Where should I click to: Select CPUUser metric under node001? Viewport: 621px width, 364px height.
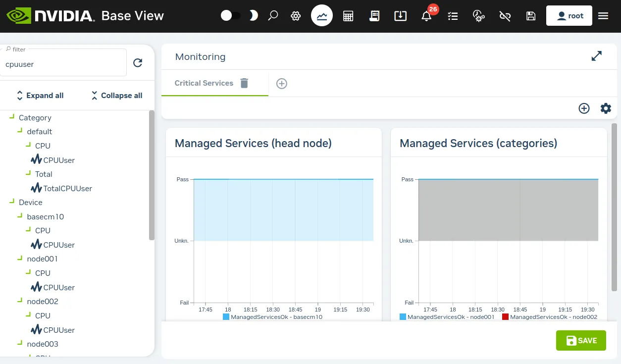tap(53, 287)
